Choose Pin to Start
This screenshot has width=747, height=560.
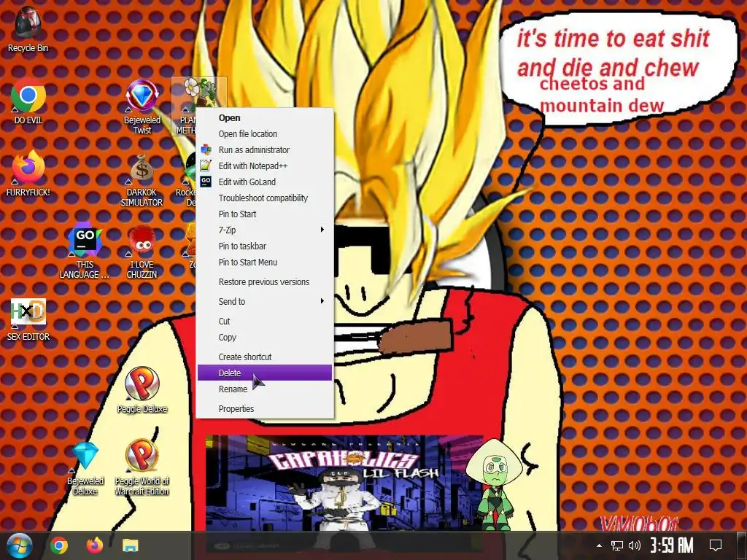click(265, 214)
